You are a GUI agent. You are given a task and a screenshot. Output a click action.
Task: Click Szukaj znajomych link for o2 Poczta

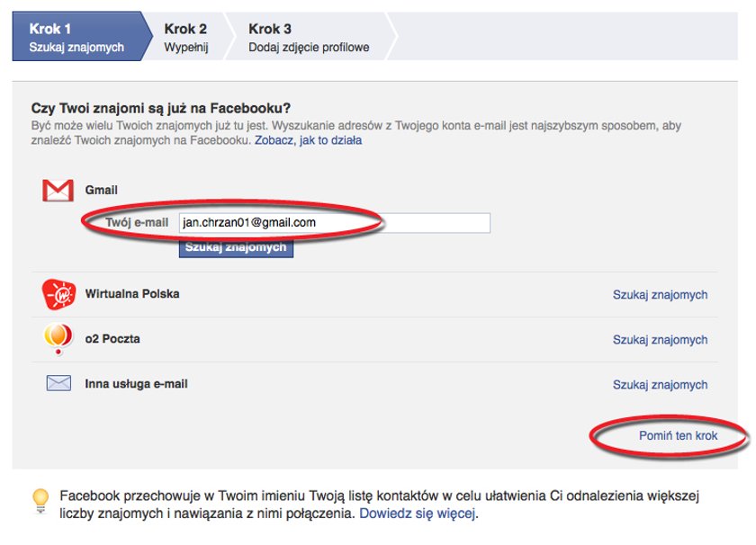[x=660, y=340]
